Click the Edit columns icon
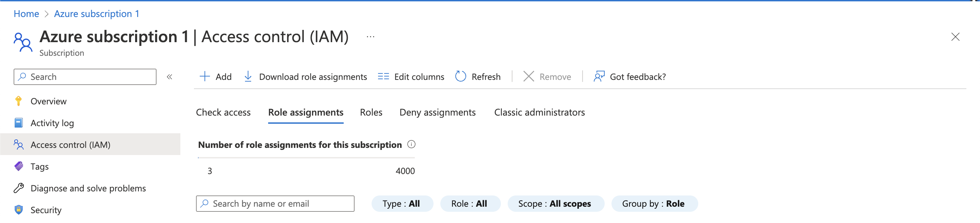The width and height of the screenshot is (980, 223). point(383,76)
